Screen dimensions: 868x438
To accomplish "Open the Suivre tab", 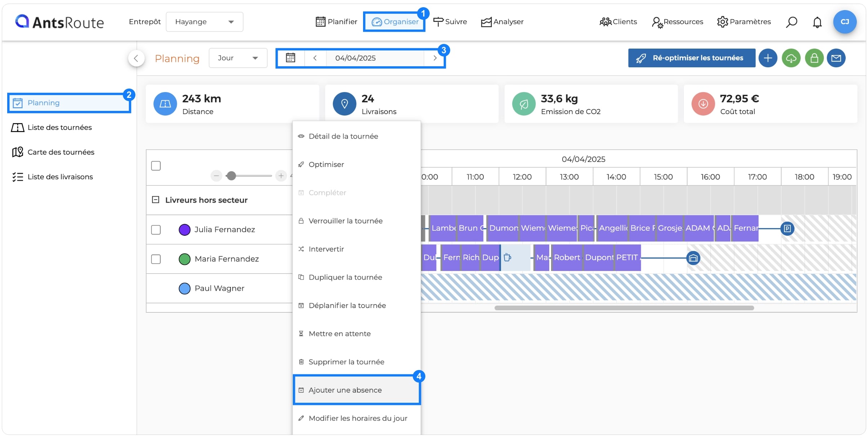I will [450, 22].
